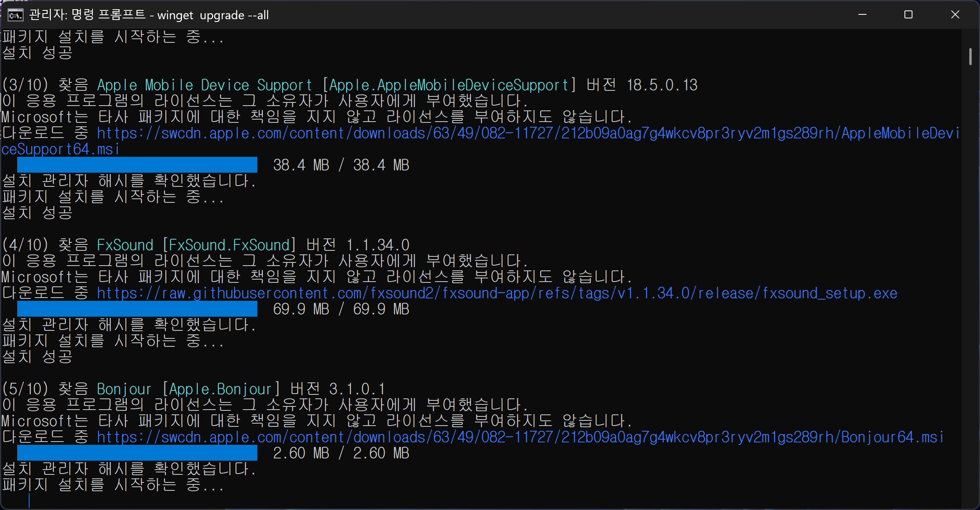Click the version 18.5.0.13 text
The width and height of the screenshot is (980, 510).
coord(662,85)
